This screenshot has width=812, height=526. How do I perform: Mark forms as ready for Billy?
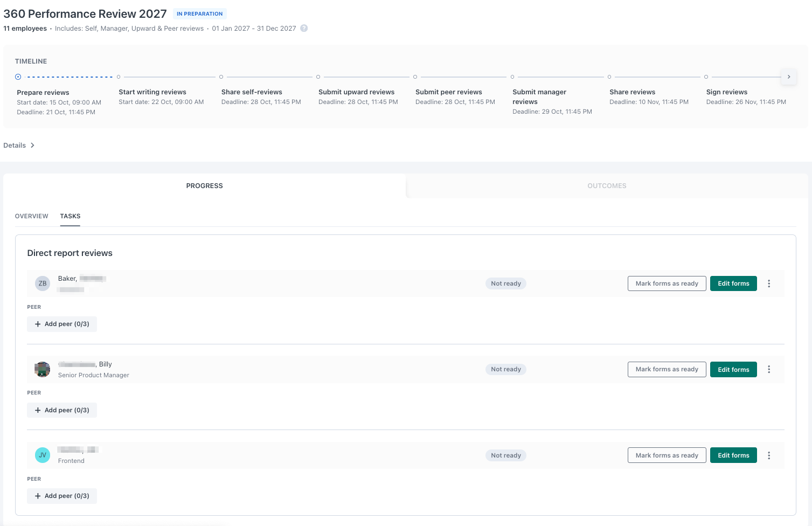point(667,369)
